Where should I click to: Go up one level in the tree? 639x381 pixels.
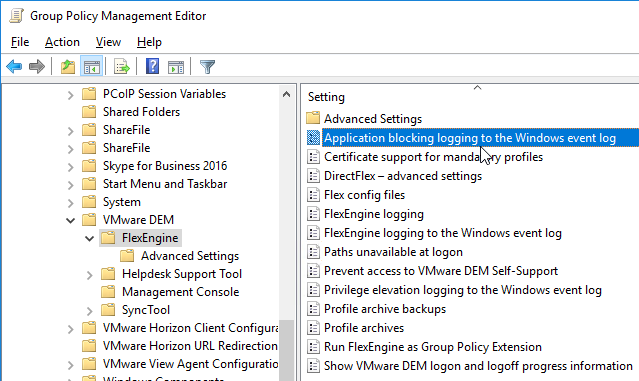68,66
